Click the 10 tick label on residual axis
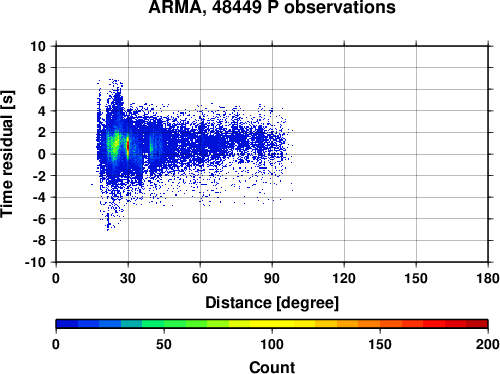Viewport: 500px width, 374px height. click(38, 46)
